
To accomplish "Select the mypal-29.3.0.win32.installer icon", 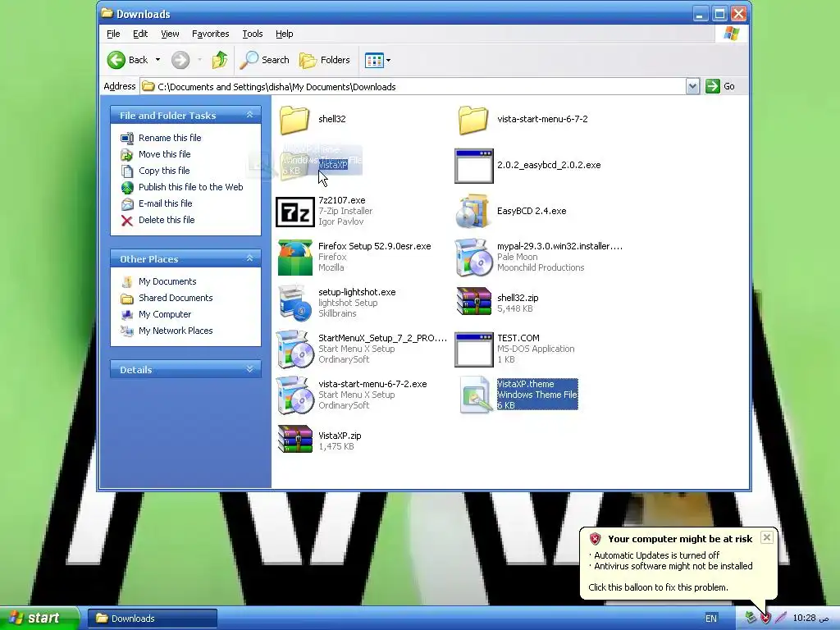I will [x=473, y=257].
